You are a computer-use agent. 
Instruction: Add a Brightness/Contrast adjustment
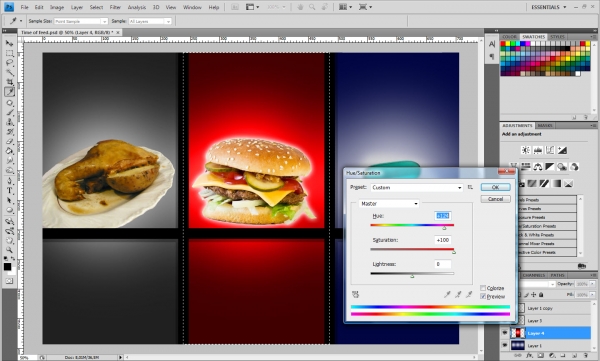[526, 150]
